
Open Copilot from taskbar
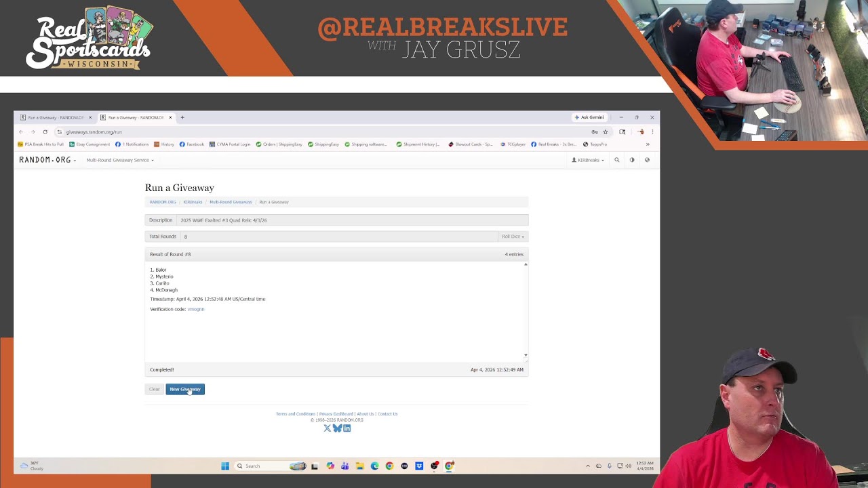click(330, 466)
